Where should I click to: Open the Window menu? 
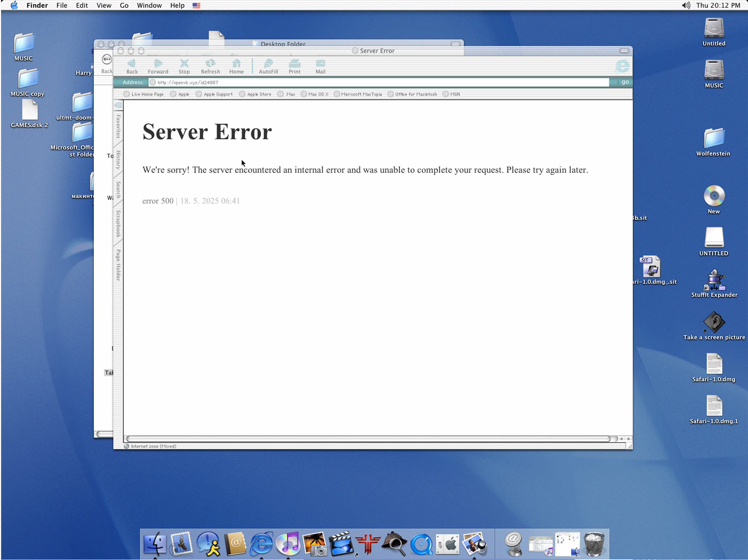point(149,5)
